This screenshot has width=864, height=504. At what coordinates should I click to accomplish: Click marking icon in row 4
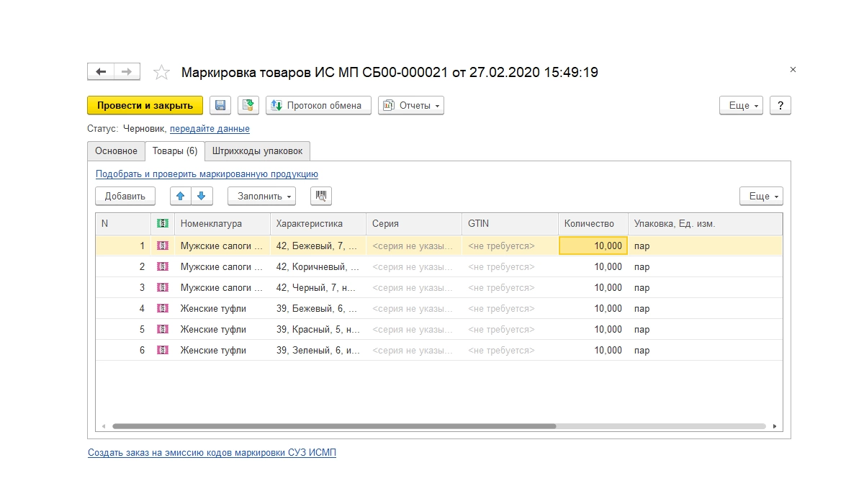point(163,308)
